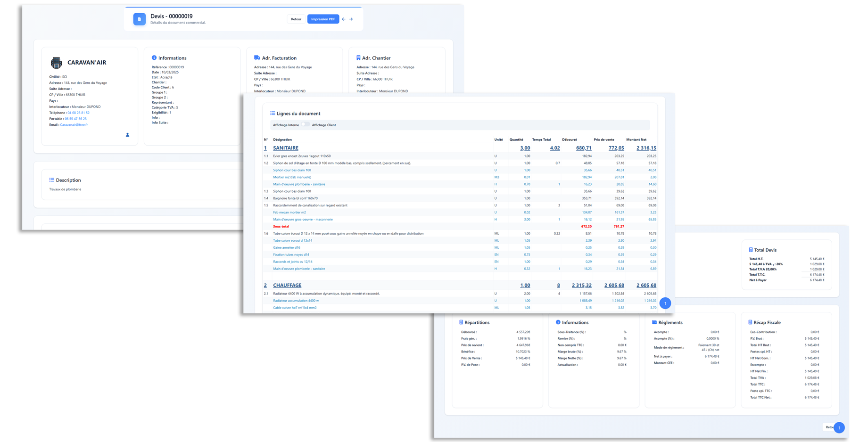This screenshot has width=868, height=442.
Task: Click the scroll-to-top arrow button near CHAUFFAGE section
Action: [x=665, y=303]
